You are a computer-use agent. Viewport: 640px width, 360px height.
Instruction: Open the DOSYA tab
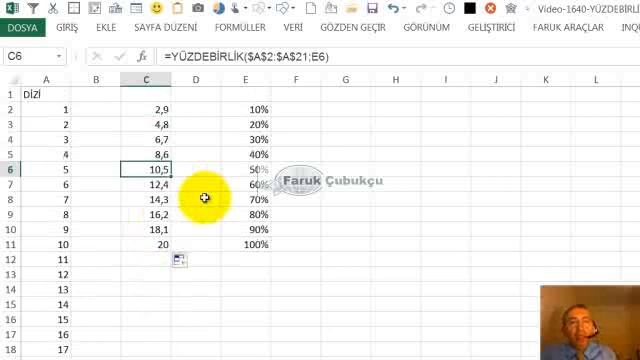tap(22, 28)
